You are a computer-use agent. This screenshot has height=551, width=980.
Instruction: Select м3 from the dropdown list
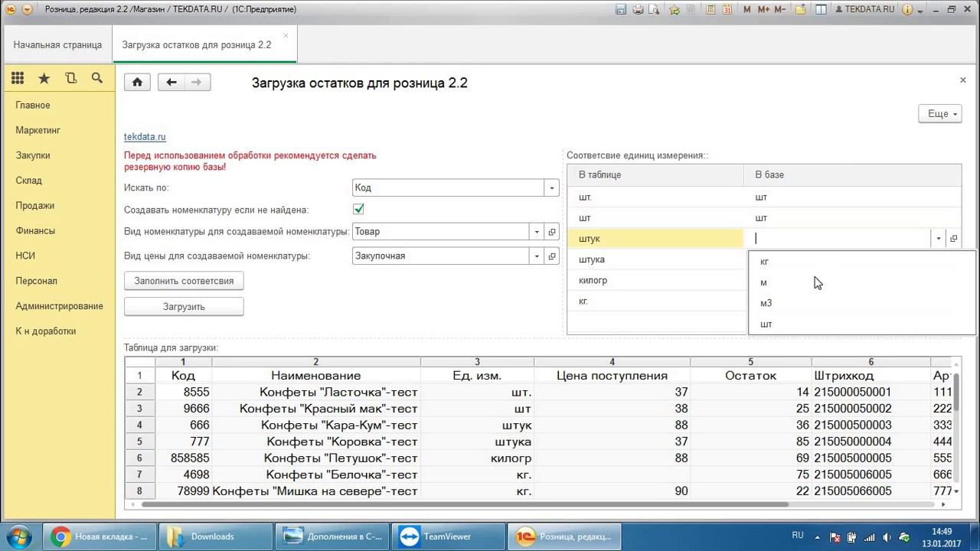(x=862, y=303)
